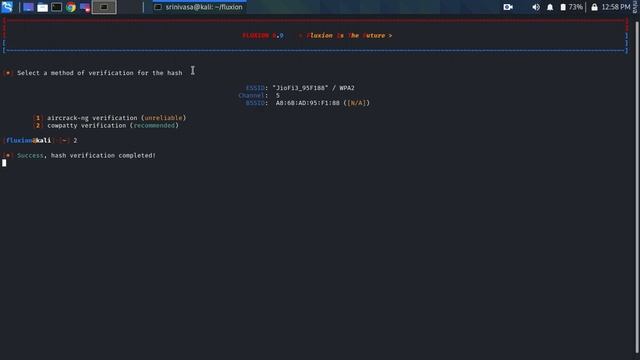The image size is (640, 360).
Task: Click the lock screen padlock icon
Action: point(594,7)
